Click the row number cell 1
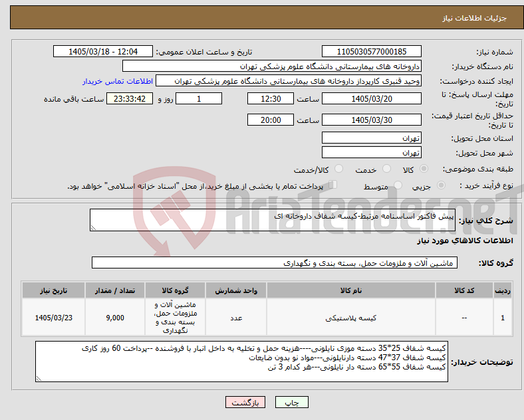 click(503, 318)
